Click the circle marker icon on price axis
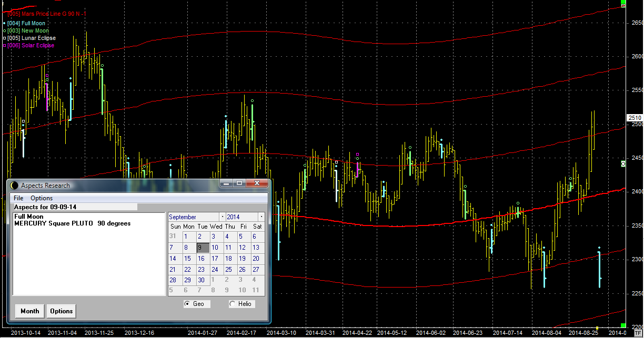Viewport: 644px width, 338px height. (x=623, y=164)
